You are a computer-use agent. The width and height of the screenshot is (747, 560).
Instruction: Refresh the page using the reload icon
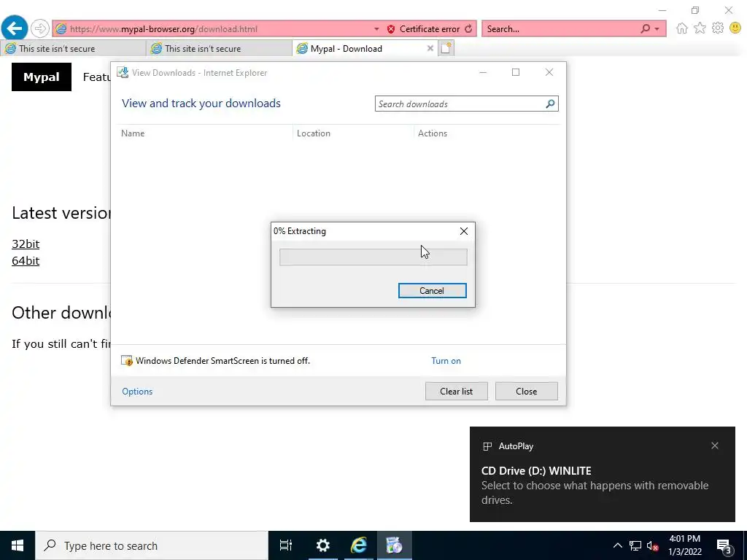click(x=469, y=29)
